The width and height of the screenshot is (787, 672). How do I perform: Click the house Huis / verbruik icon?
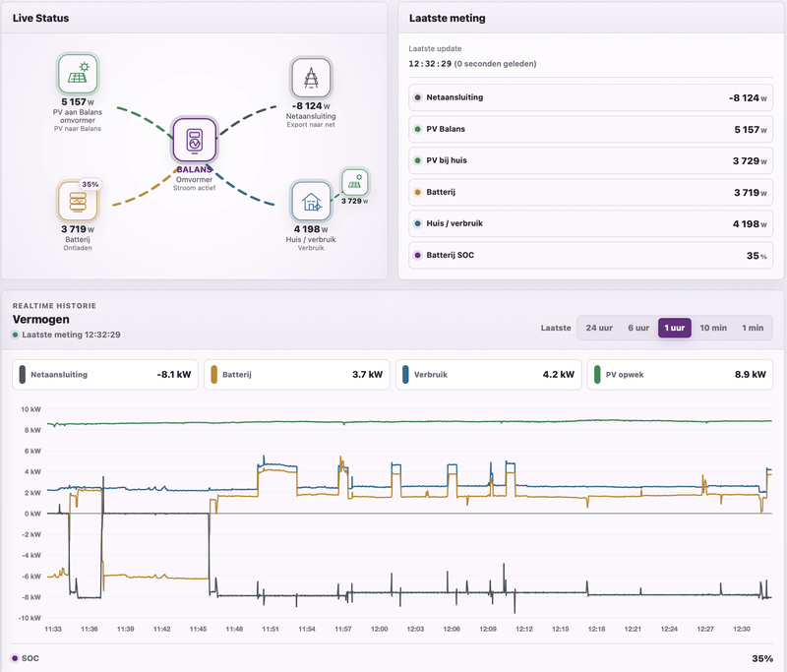311,202
